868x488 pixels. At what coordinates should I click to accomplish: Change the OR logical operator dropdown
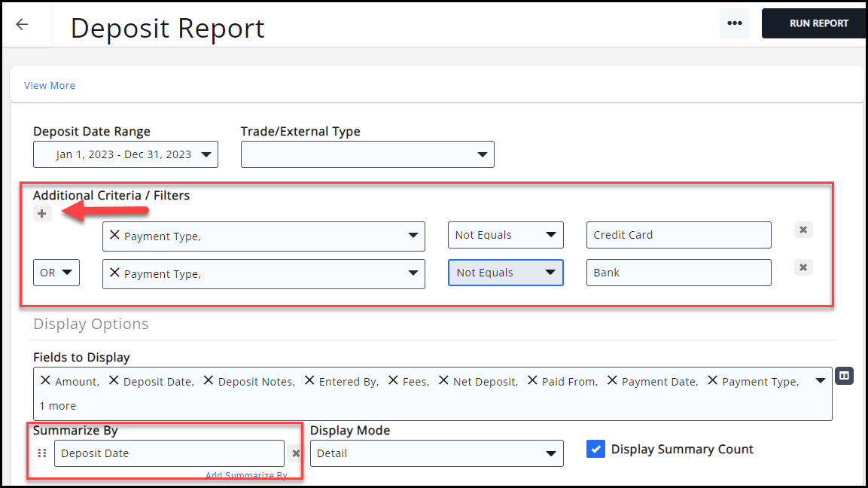(x=56, y=273)
